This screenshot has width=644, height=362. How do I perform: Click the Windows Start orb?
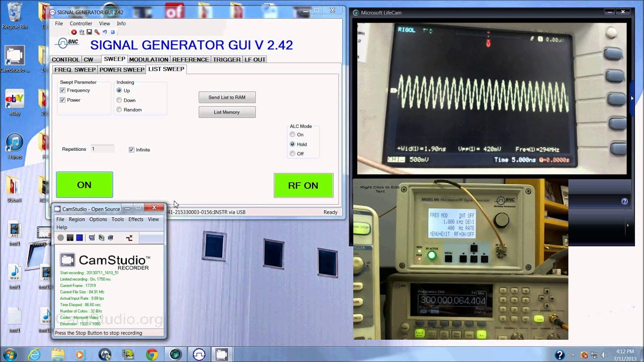[x=10, y=354]
